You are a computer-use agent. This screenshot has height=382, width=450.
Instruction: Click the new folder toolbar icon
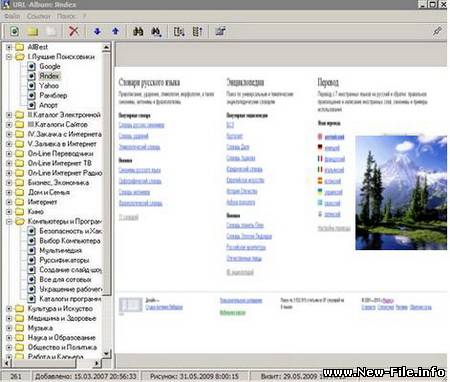[32, 32]
